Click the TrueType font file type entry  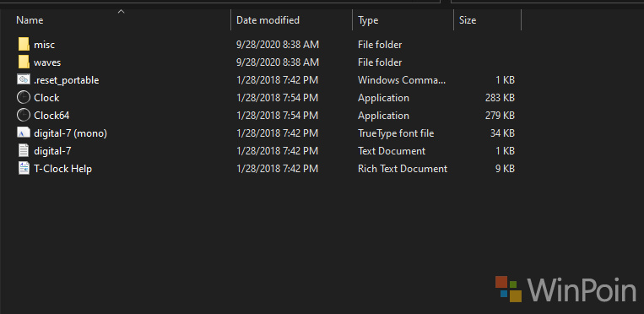tap(396, 133)
